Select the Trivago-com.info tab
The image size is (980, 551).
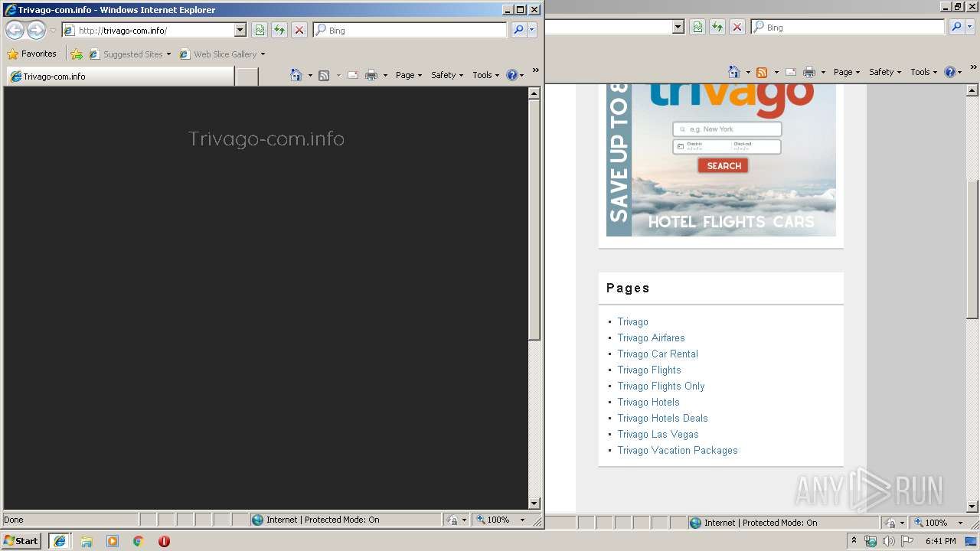tap(120, 77)
